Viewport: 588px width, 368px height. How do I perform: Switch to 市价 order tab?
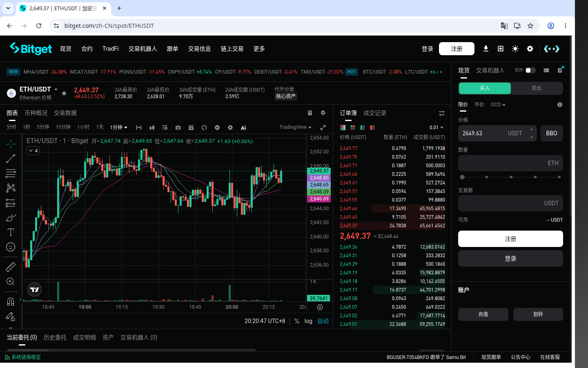pyautogui.click(x=479, y=105)
